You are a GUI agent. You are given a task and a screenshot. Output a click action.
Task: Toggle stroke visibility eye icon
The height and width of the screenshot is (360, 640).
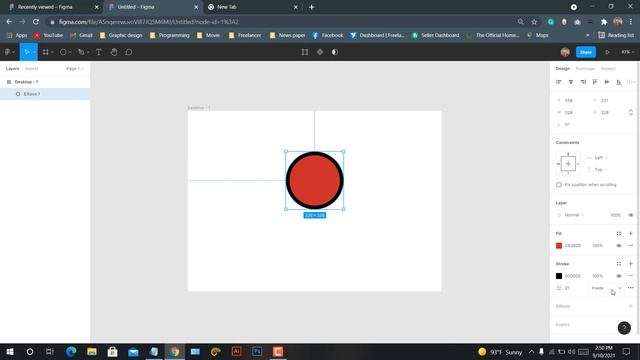pyautogui.click(x=619, y=276)
